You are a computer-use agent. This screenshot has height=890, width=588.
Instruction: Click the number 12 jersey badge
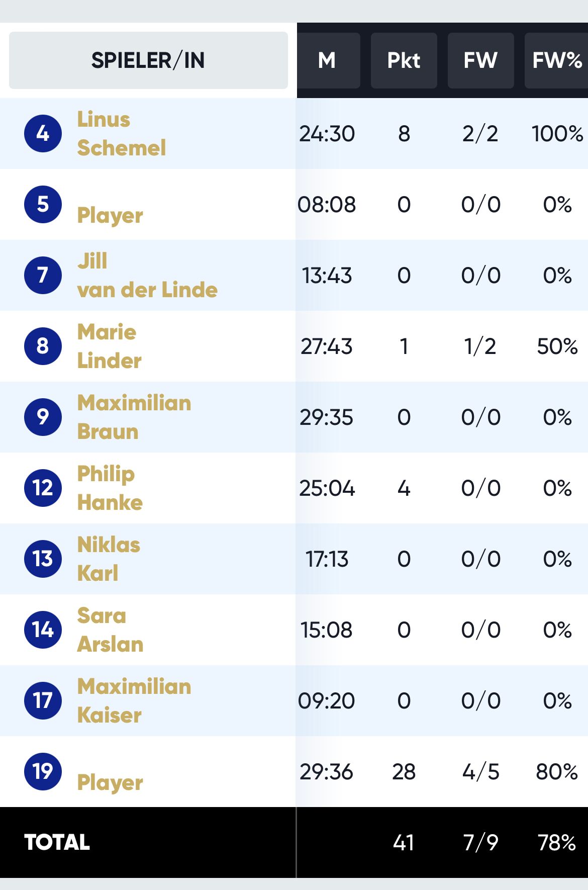tap(43, 488)
